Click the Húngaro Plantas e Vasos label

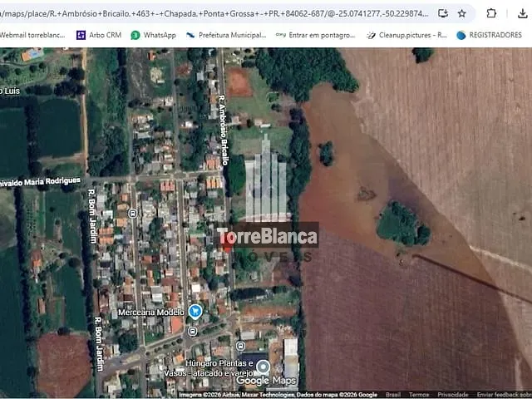point(209,368)
